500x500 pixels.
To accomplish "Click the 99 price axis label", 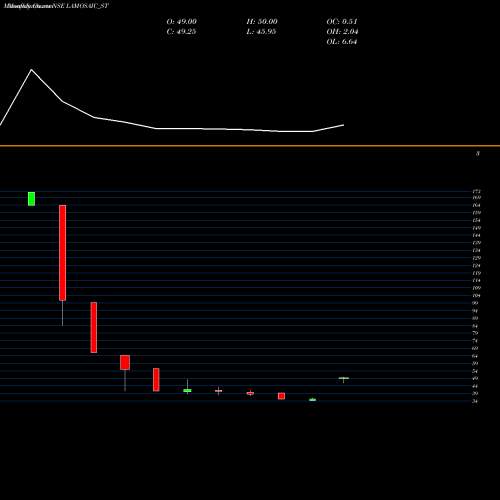I will point(475,303).
